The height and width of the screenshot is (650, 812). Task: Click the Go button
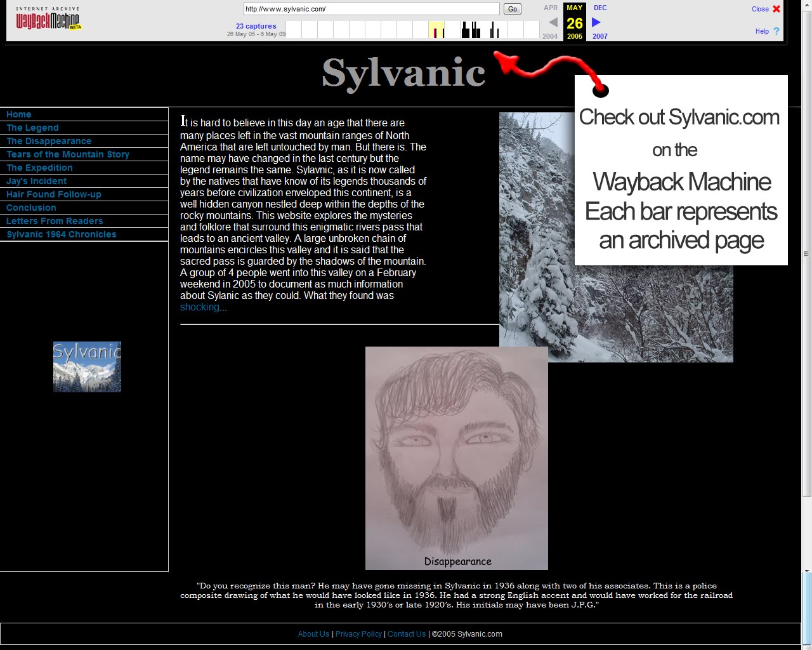513,9
